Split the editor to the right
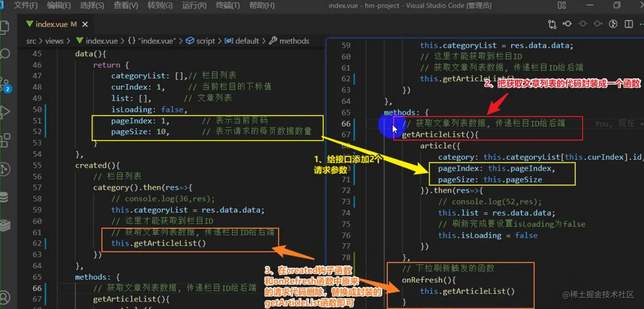Screen dimensions: 644x309 pos(628,24)
